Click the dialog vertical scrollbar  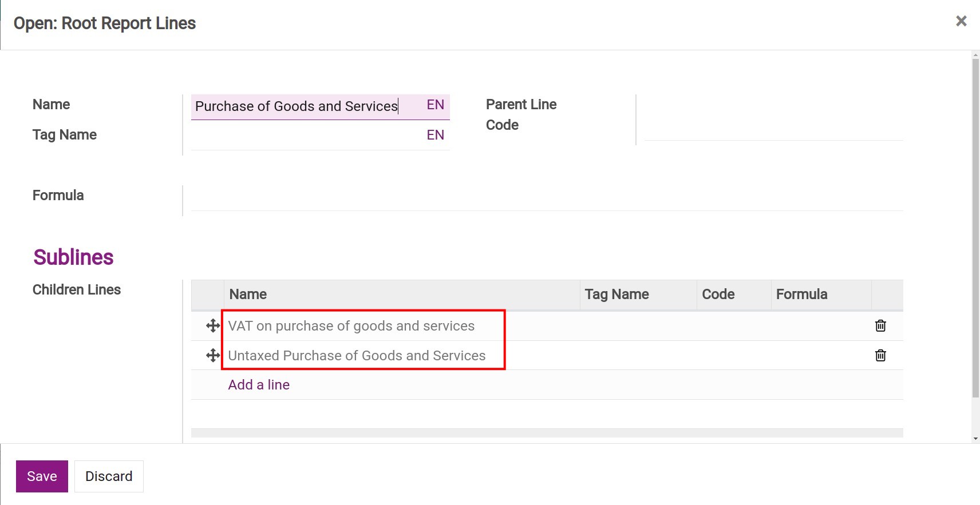[x=975, y=228]
